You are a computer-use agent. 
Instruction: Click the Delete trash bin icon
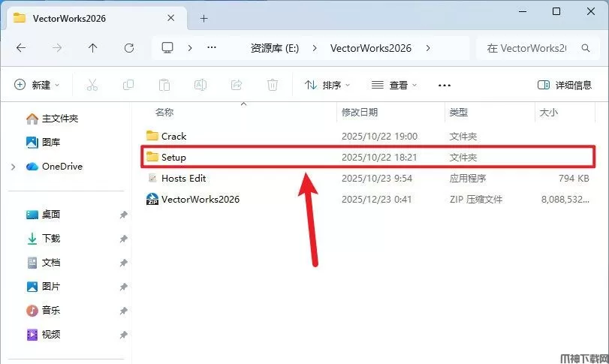pos(273,85)
